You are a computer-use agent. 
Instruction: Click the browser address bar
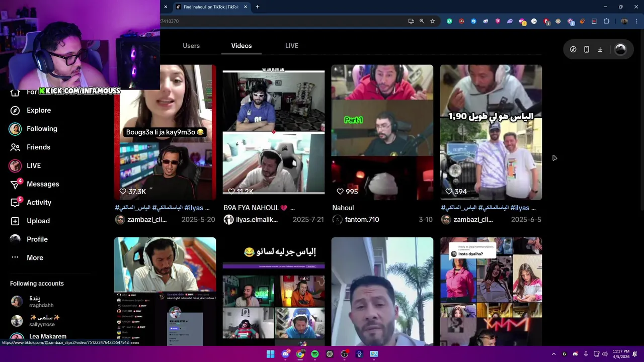click(282, 21)
